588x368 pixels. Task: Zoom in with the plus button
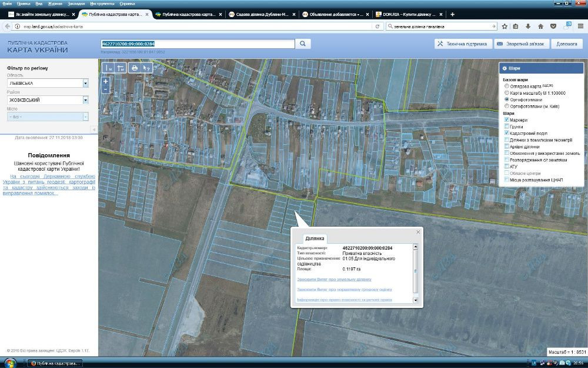[106, 81]
